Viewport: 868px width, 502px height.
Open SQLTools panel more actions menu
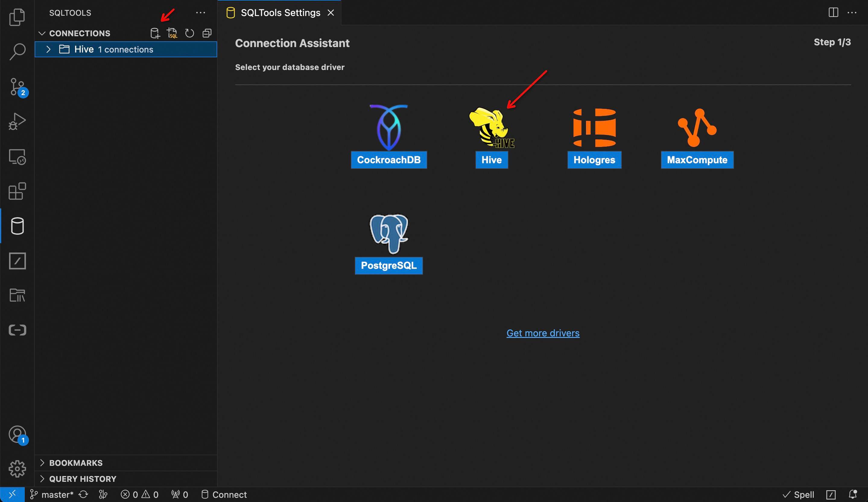tap(201, 13)
